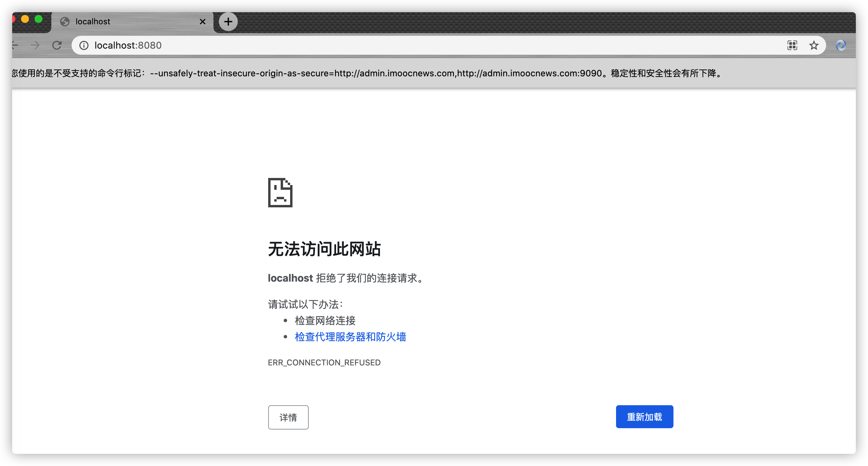
Task: Click the back navigation arrow
Action: click(15, 45)
